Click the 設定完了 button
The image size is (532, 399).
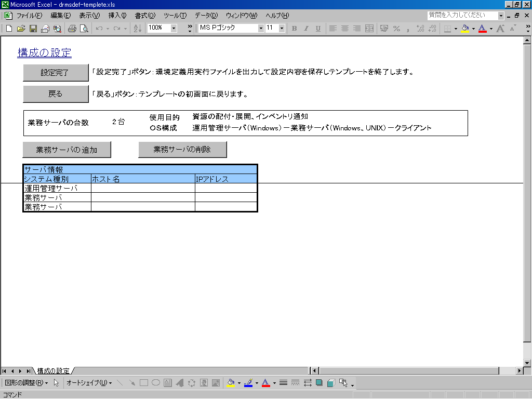pos(56,73)
